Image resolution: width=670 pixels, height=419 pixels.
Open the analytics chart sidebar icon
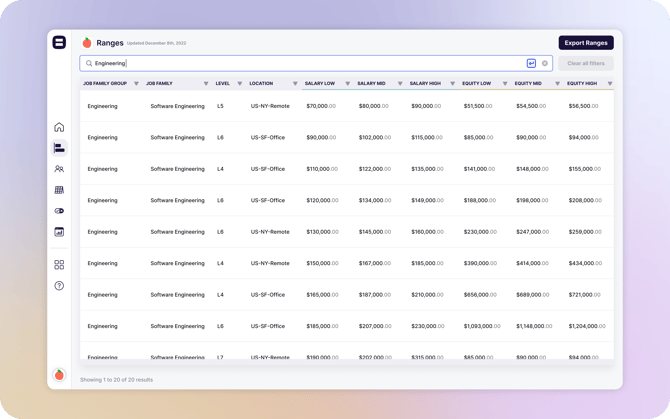pyautogui.click(x=59, y=231)
